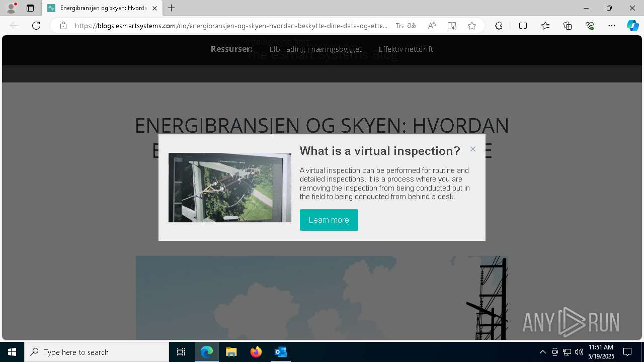644x362 pixels.
Task: Refresh the page in Edge
Action: tap(36, 26)
